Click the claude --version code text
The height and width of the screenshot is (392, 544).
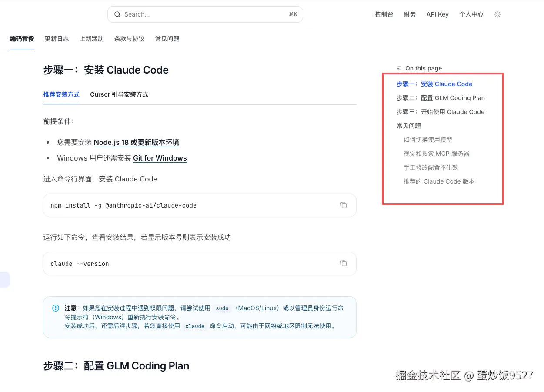pyautogui.click(x=80, y=264)
